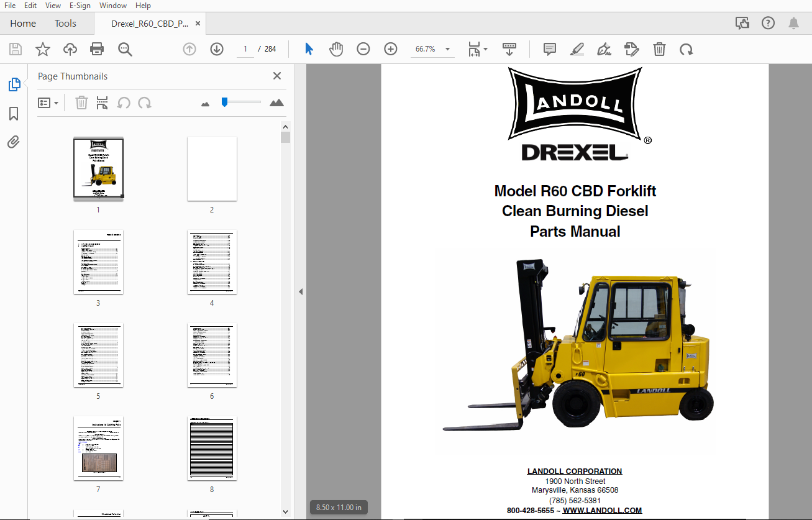Reduce thumbnail size with small mountain icon
The width and height of the screenshot is (812, 520).
point(206,104)
